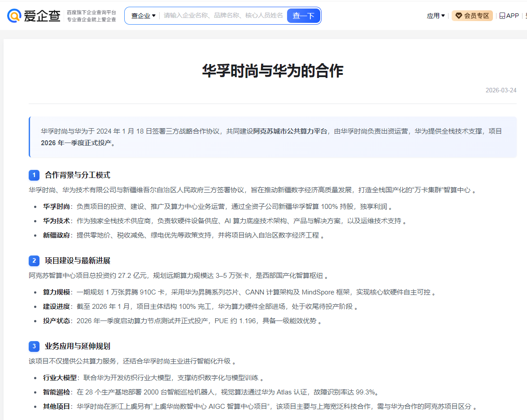Click the 项目建设与最新进展 heading

(x=77, y=261)
